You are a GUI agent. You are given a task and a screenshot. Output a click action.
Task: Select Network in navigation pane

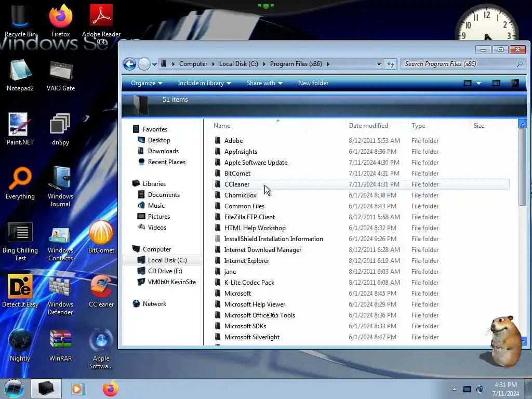pyautogui.click(x=154, y=303)
